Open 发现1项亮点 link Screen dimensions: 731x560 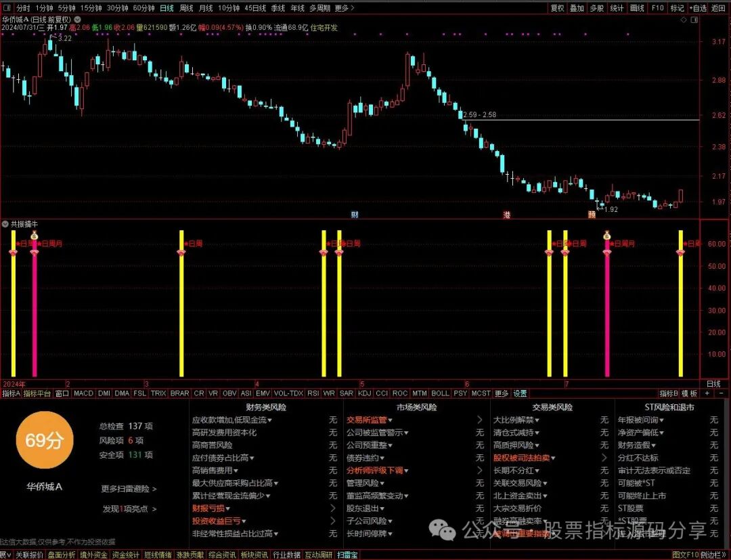129,509
